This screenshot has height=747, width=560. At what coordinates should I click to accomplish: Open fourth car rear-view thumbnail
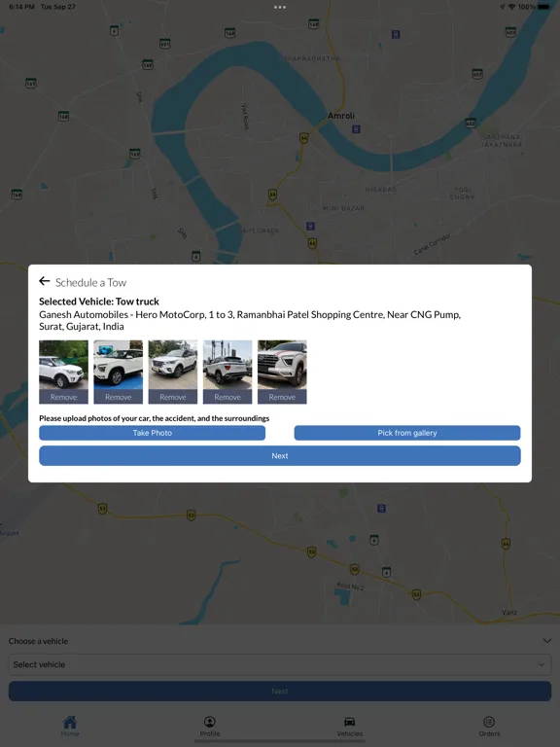click(x=227, y=365)
